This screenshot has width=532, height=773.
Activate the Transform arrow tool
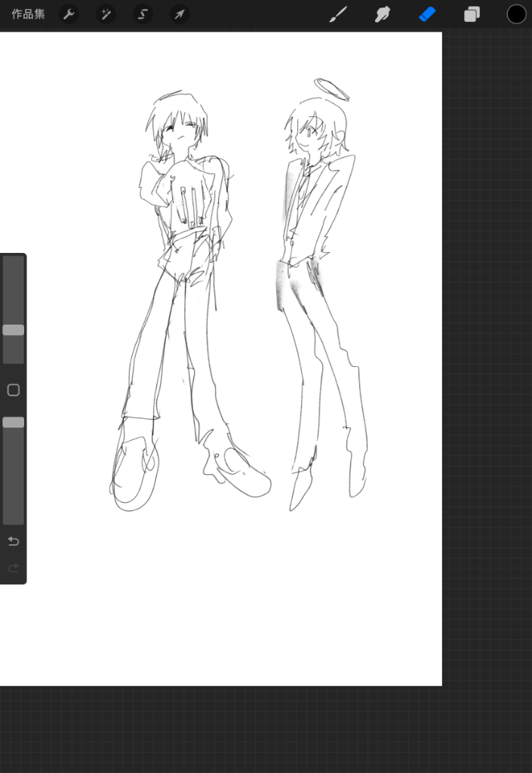point(180,14)
